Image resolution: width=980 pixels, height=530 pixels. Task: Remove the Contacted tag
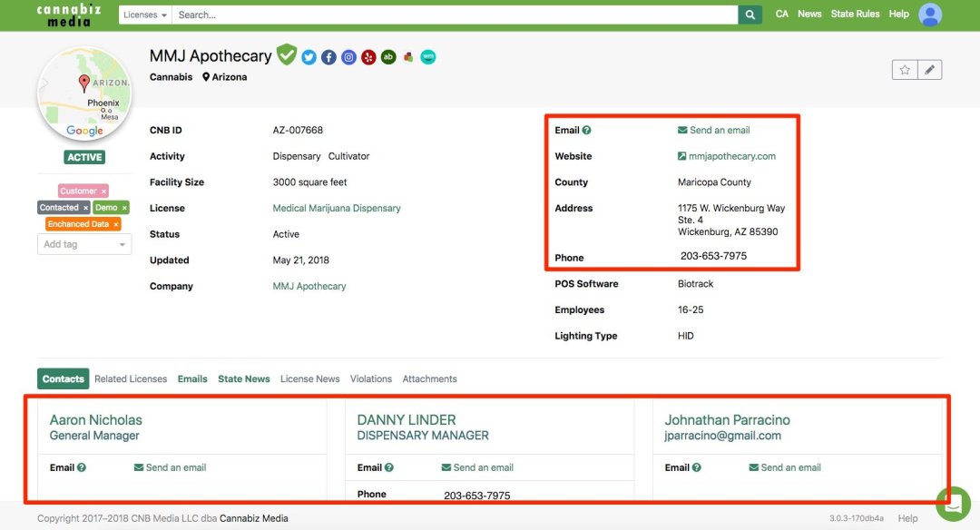point(85,208)
